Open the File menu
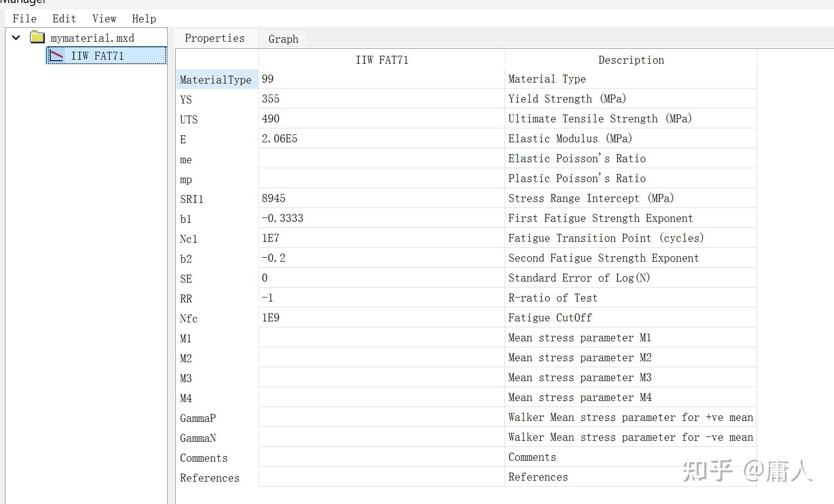 coord(24,19)
